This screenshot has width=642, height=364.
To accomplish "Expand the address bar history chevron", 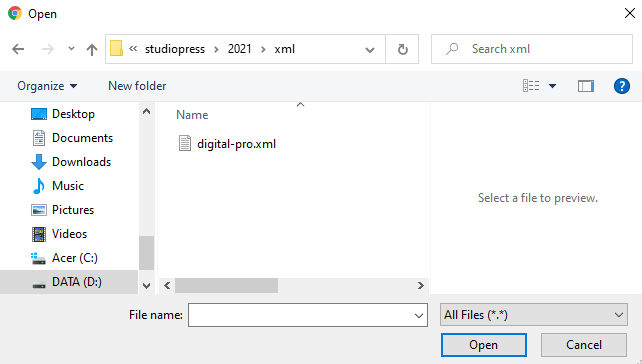I will point(370,50).
